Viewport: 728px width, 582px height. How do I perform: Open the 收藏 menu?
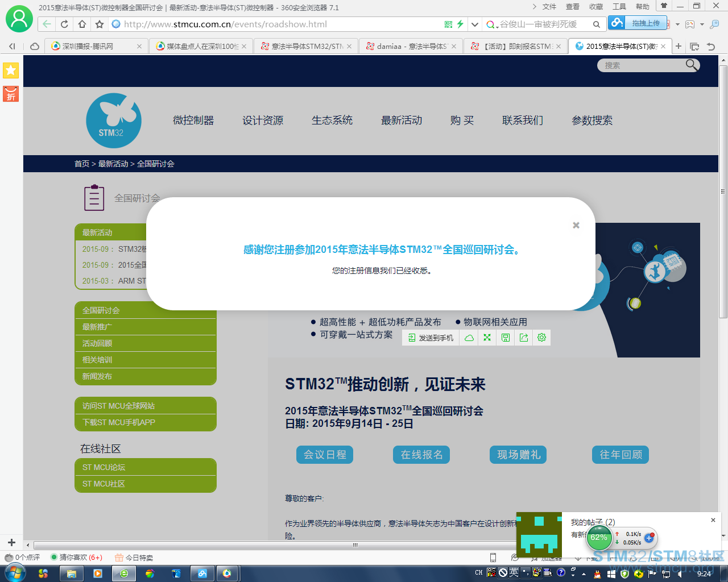click(596, 7)
